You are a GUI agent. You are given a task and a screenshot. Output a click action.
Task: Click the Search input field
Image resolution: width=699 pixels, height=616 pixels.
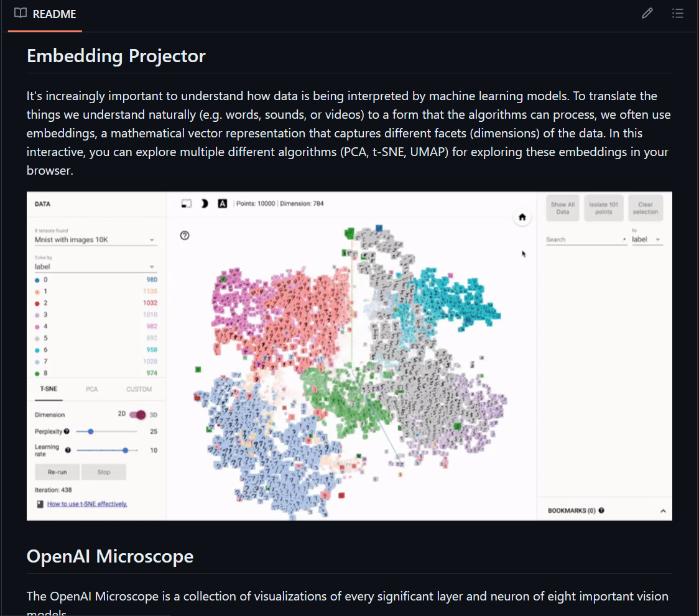click(x=583, y=239)
